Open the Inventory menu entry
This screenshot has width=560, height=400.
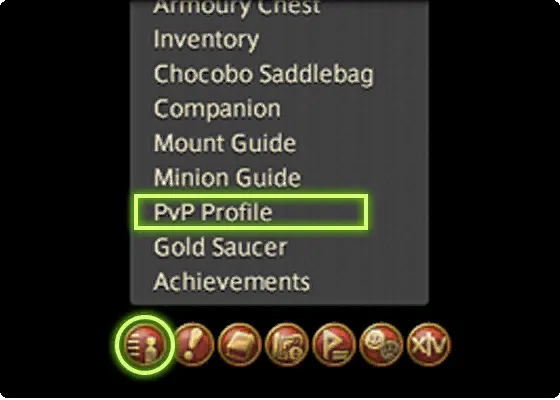click(206, 40)
